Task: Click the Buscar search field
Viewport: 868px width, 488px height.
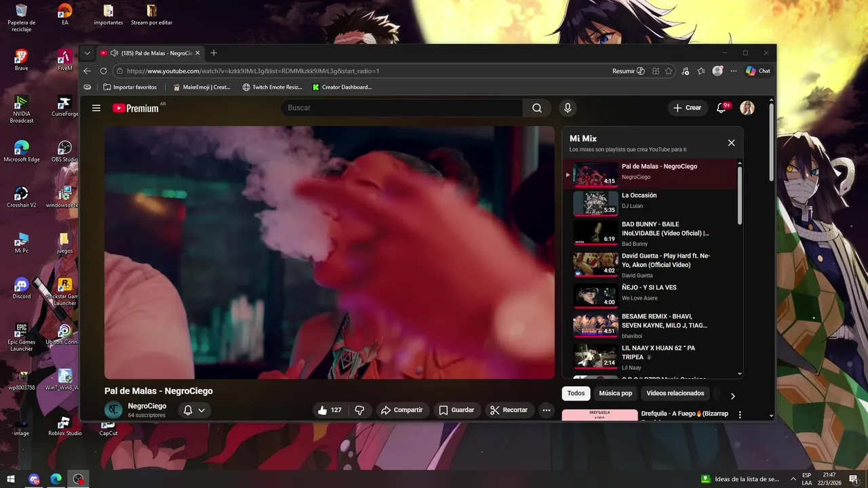Action: [x=401, y=108]
